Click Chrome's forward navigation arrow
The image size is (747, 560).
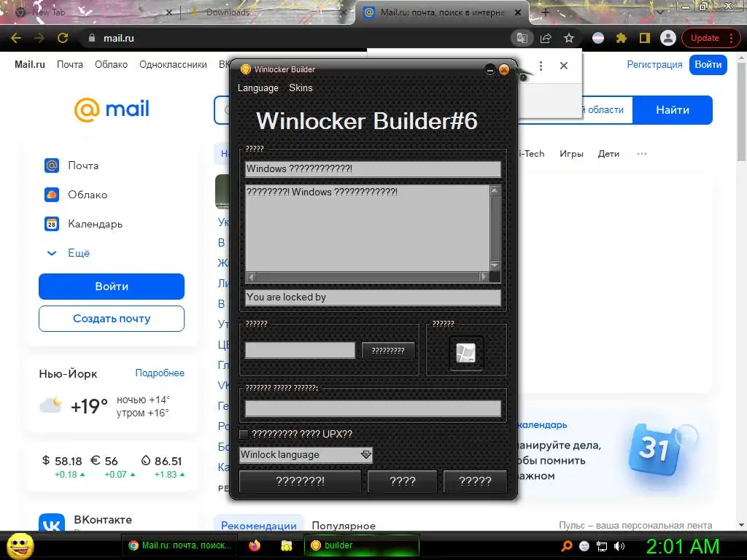coord(39,38)
